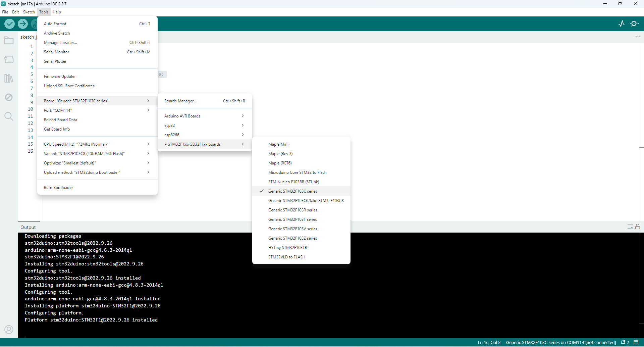
Task: Choose Manage Libraries from Tools menu
Action: [60, 43]
